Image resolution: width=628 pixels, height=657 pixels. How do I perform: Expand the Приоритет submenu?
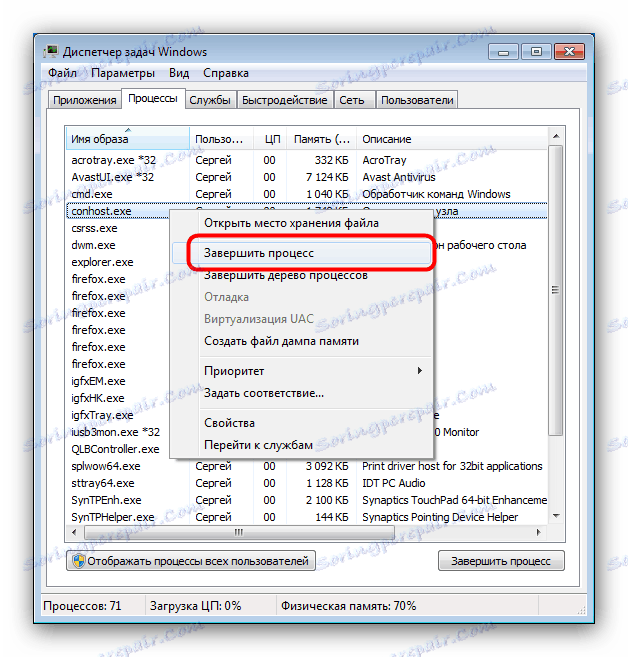tap(302, 371)
